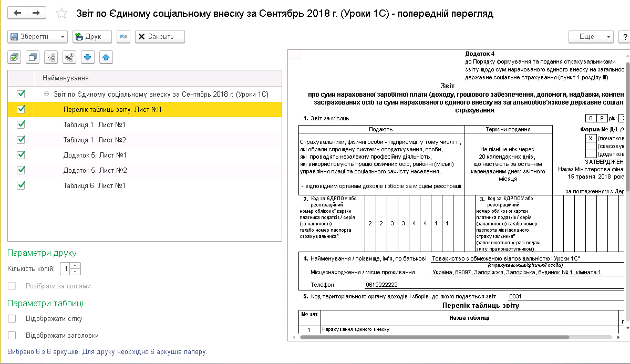Uncheck Додаток 5. Лист №2 checkbox
The width and height of the screenshot is (630, 364).
tap(21, 170)
